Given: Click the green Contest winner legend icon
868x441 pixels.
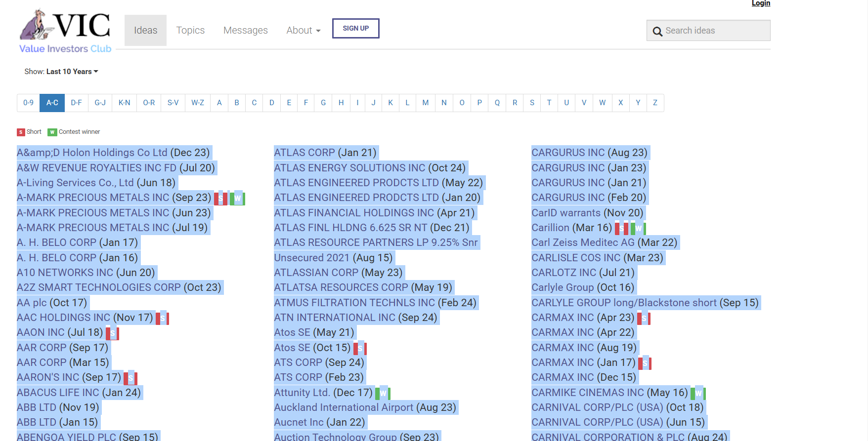Looking at the screenshot, I should pyautogui.click(x=52, y=132).
